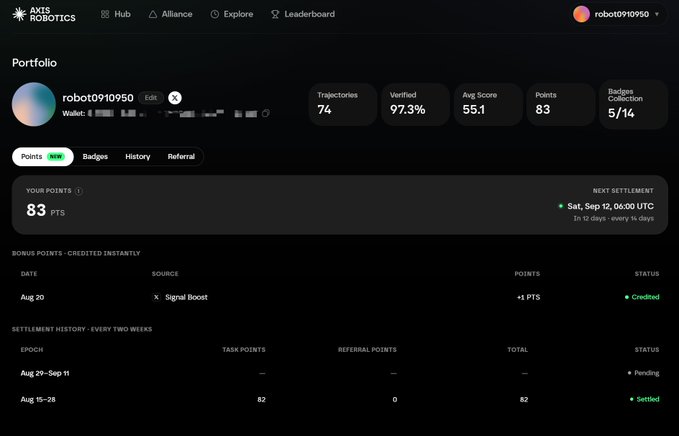Click the large profile avatar image

tap(34, 104)
